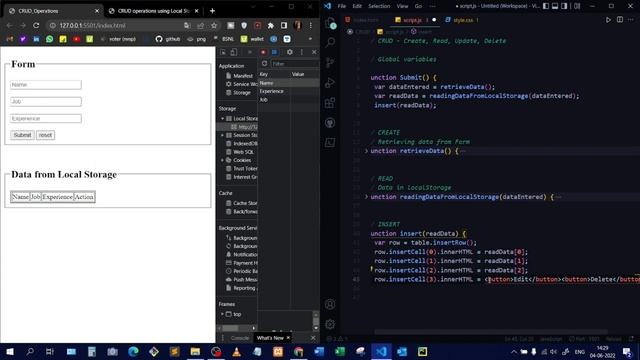Click the reset button in the form

(x=45, y=135)
